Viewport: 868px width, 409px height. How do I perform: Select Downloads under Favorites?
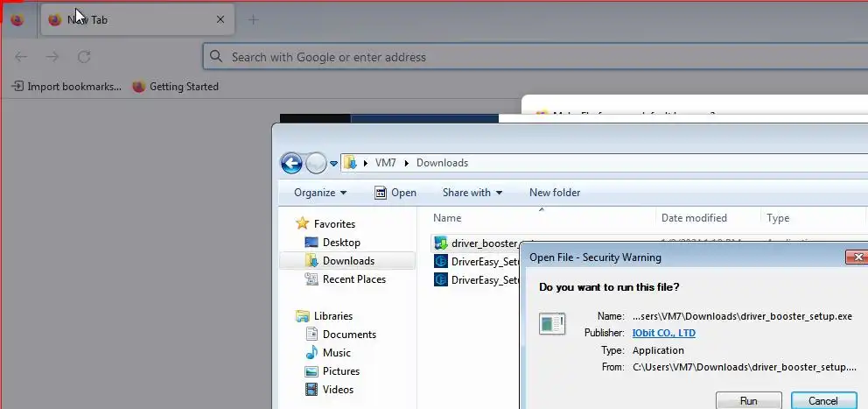348,260
